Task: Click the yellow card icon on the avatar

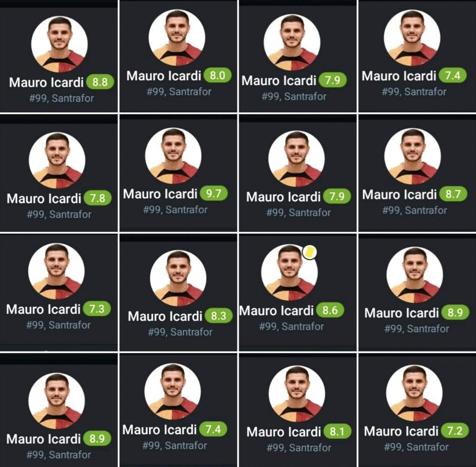Action: click(309, 252)
